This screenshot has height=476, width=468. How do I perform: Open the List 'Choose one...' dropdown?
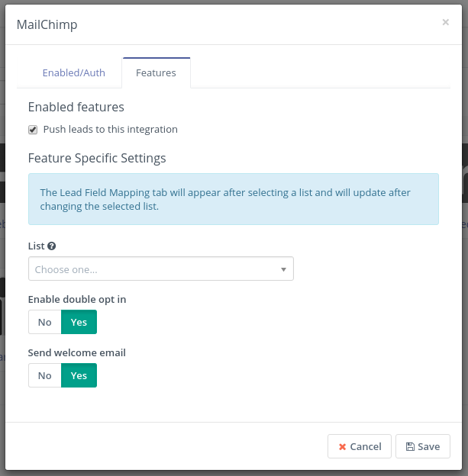click(x=153, y=269)
